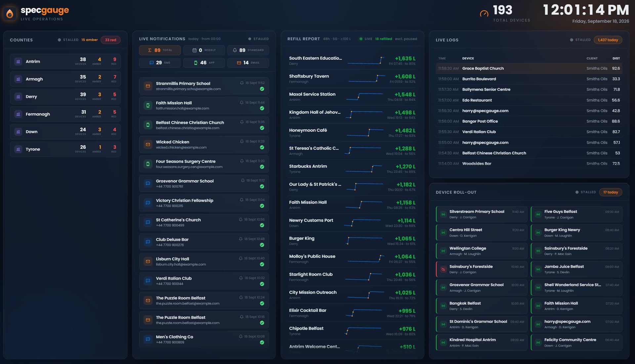Viewport: 635px width, 364px height.
Task: Click the Antrim county building icon
Action: pos(18,61)
